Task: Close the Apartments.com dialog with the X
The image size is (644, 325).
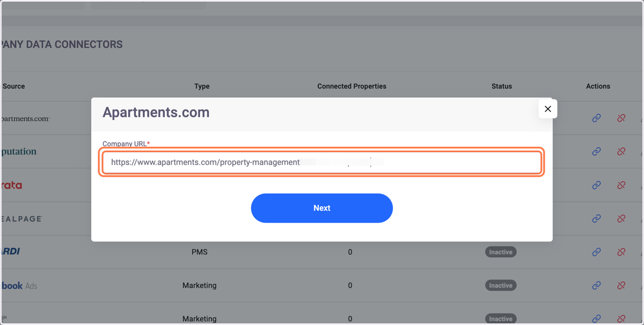Action: pyautogui.click(x=547, y=109)
